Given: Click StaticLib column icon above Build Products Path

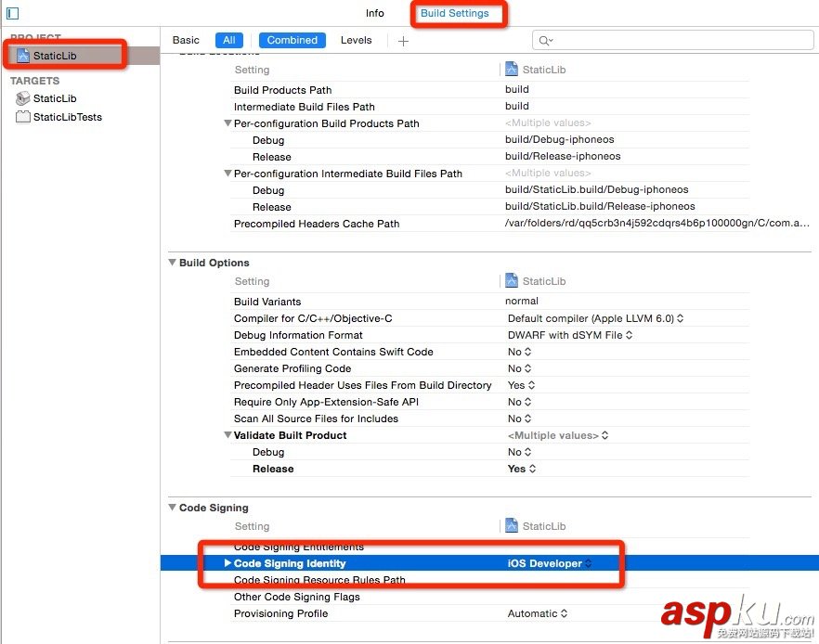Looking at the screenshot, I should 512,69.
